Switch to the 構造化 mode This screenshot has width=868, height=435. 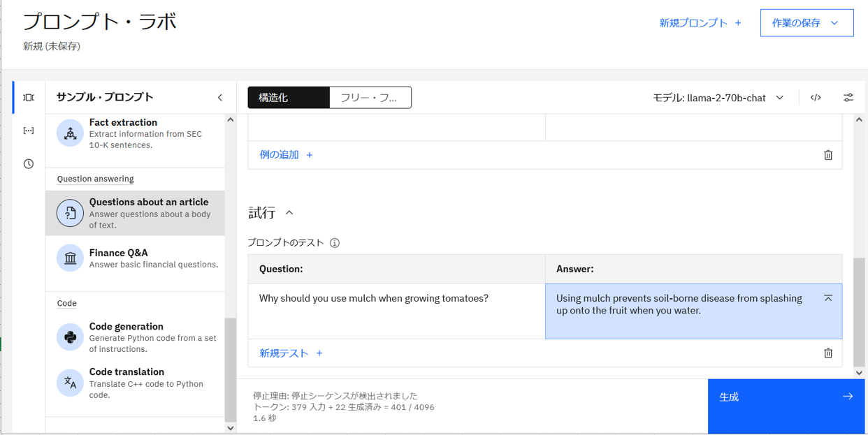[x=288, y=98]
